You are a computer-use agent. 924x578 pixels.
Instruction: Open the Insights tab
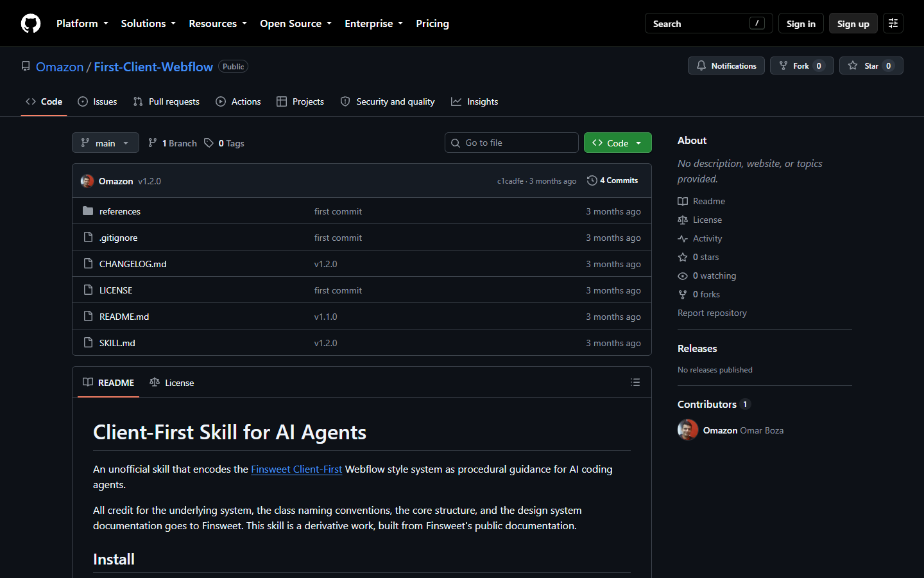(475, 101)
